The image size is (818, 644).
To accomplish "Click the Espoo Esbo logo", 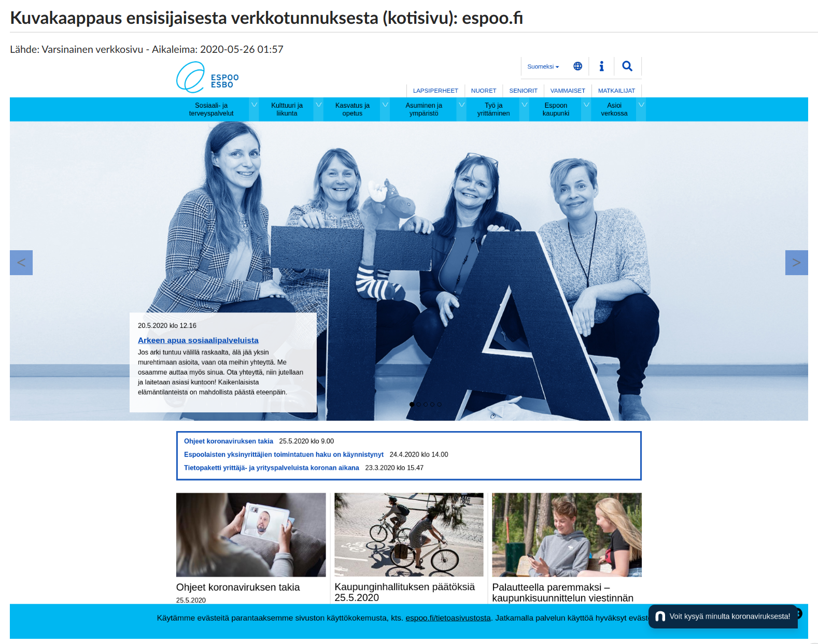I will 207,78.
